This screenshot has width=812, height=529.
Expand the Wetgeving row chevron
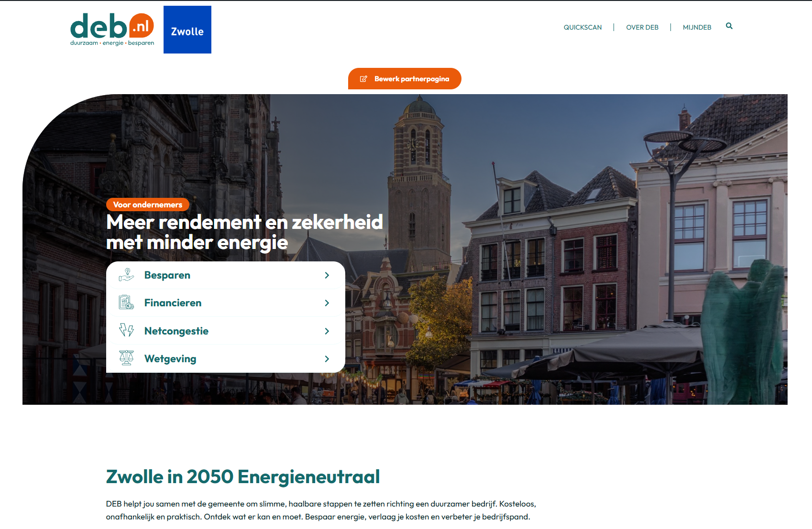[327, 359]
